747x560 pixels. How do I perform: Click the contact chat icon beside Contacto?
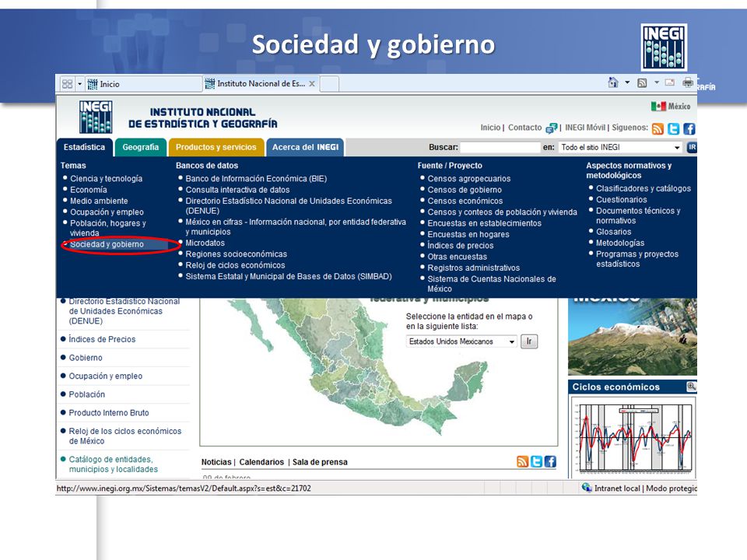(x=551, y=128)
